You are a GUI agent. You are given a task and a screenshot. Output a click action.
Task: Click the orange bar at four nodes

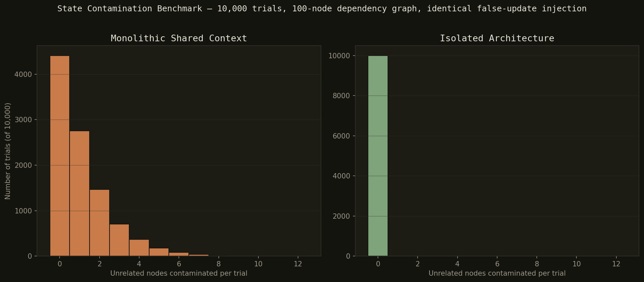pos(139,248)
